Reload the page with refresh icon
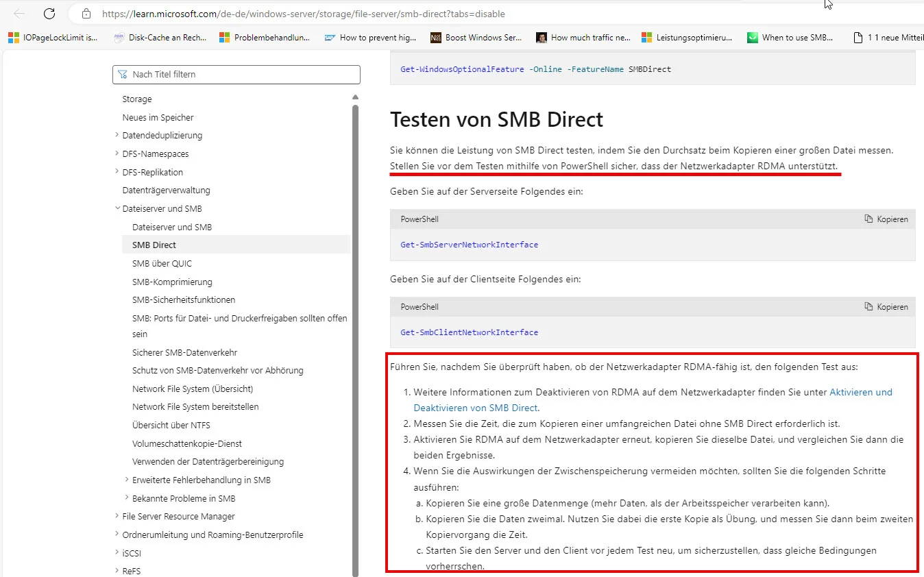Screen dimensions: 924x577 [x=49, y=14]
